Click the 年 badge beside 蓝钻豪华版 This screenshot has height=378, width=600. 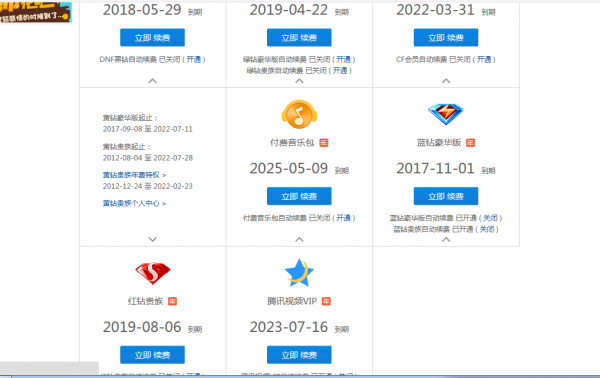pos(470,143)
